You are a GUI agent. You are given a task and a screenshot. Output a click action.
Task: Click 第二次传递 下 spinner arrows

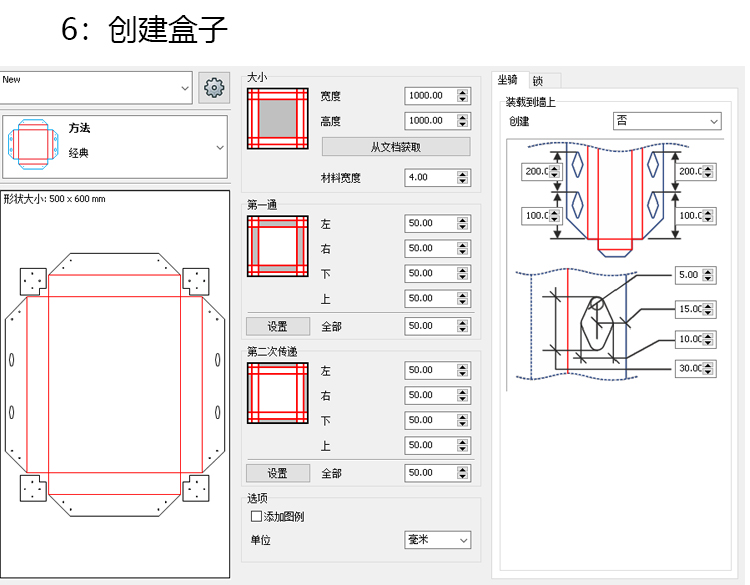point(463,420)
